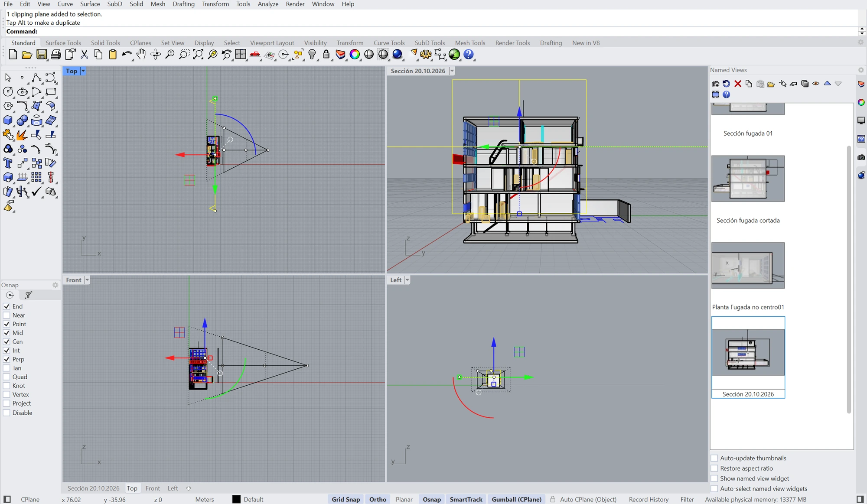Click the Command input field
This screenshot has width=867, height=504.
447,31
